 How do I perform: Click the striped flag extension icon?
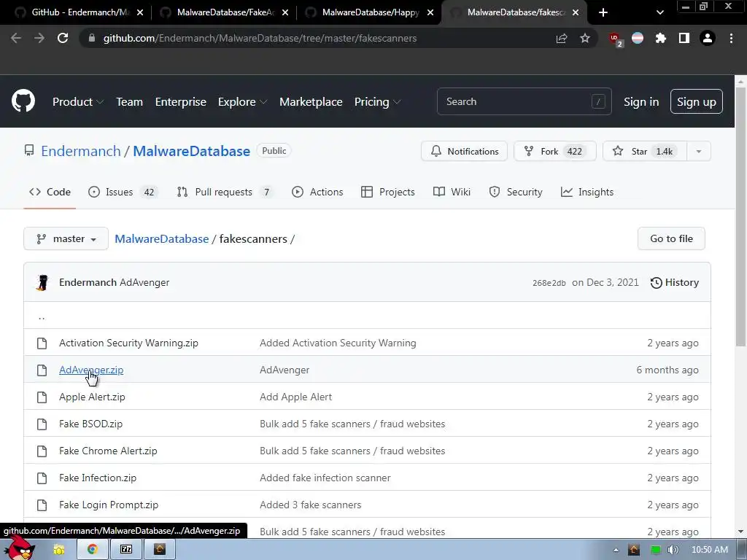click(x=638, y=38)
